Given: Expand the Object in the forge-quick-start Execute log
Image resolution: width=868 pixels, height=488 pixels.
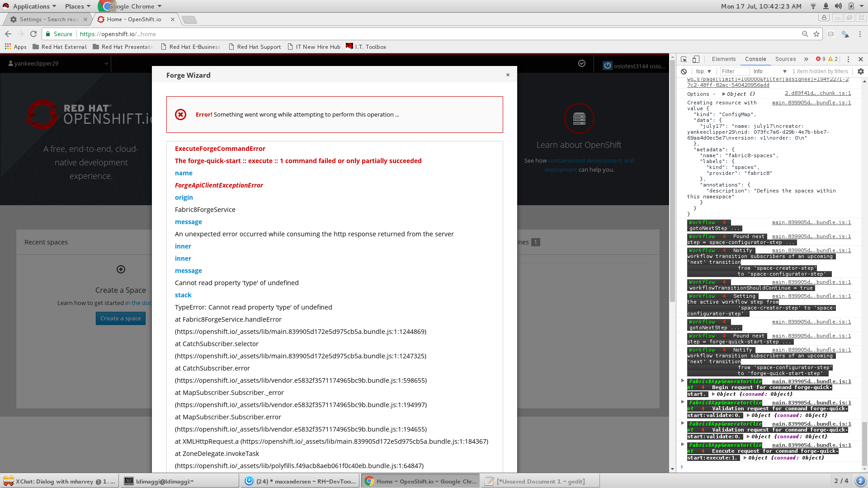Looking at the screenshot, I should 746,458.
